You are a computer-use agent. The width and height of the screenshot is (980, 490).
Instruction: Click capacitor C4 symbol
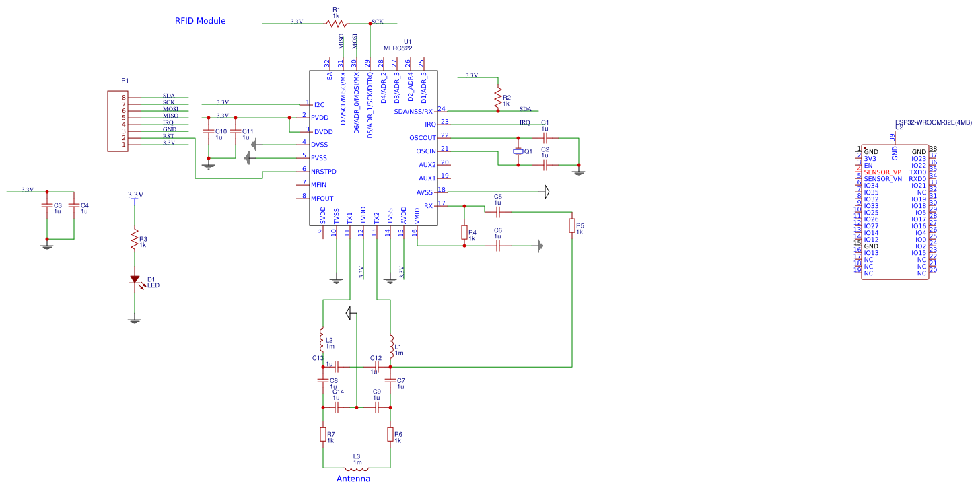click(x=74, y=205)
